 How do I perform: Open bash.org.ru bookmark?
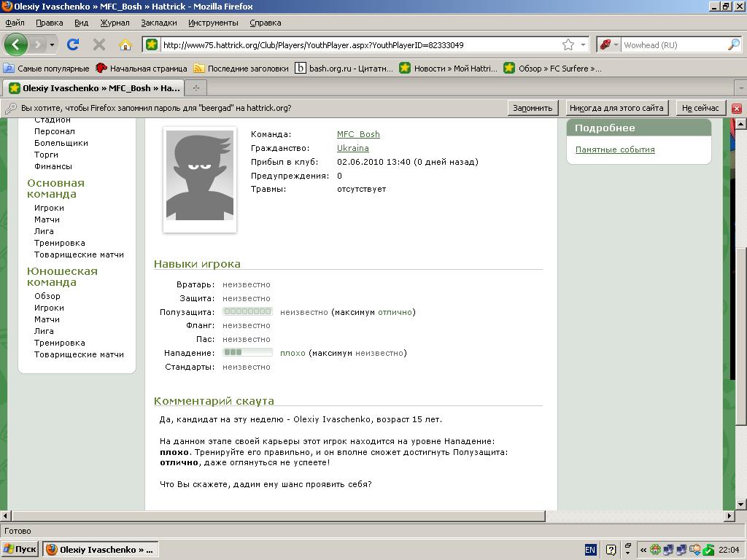click(x=344, y=68)
